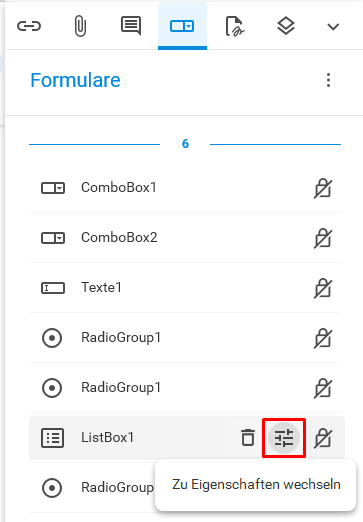Expand more panel tabs chevron
Screen dimensions: 363x522
(x=333, y=27)
